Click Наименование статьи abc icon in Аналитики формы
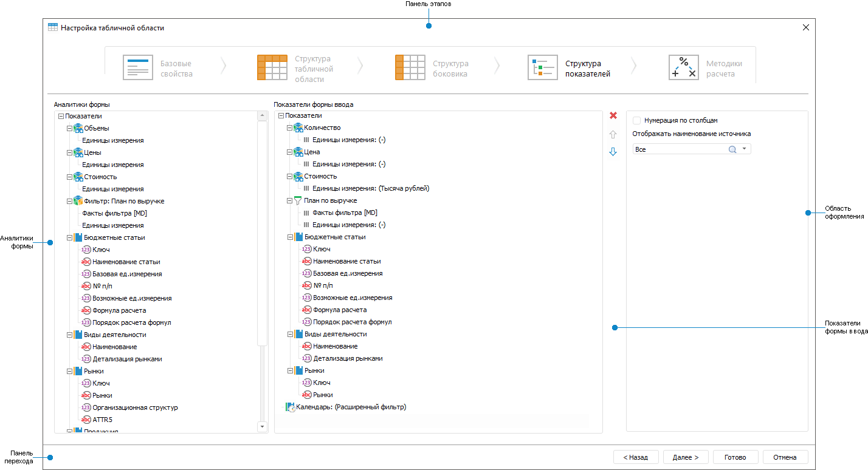This screenshot has width=868, height=470. [86, 262]
